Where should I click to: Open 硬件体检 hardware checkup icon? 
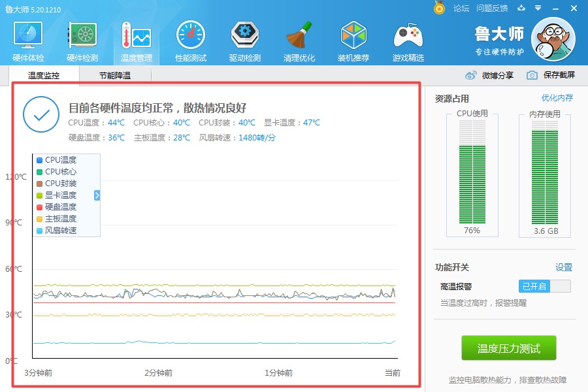click(27, 41)
